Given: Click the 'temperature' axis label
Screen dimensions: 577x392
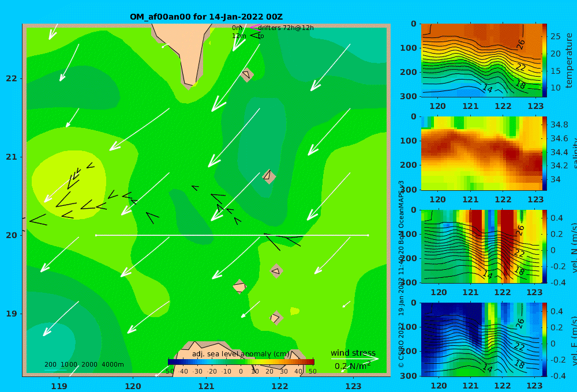Looking at the screenshot, I should click(x=569, y=61).
